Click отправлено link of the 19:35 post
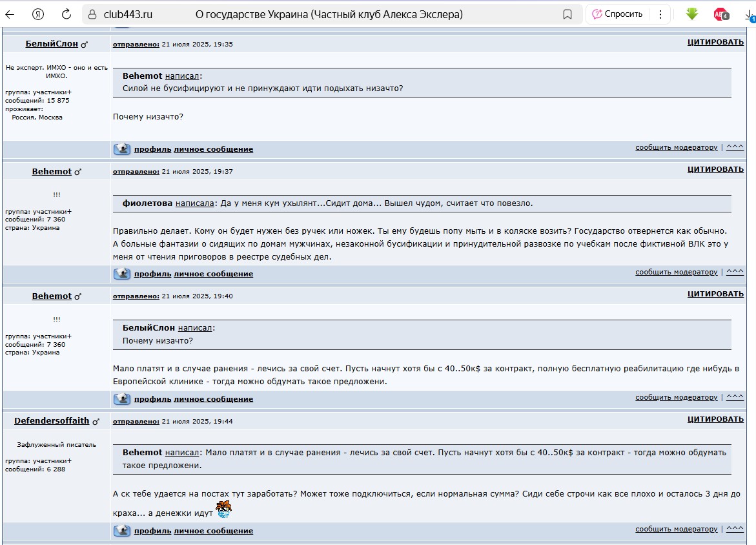This screenshot has width=756, height=545. [x=136, y=44]
